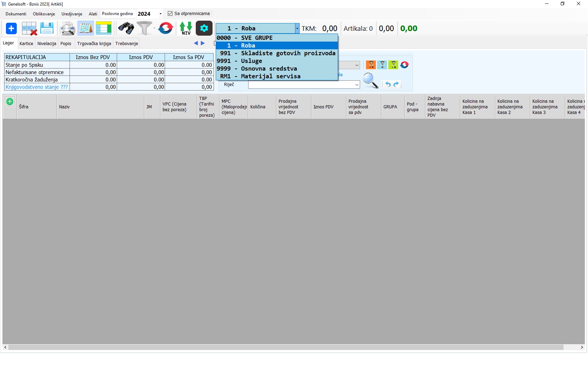Open the Alati menu

[93, 14]
